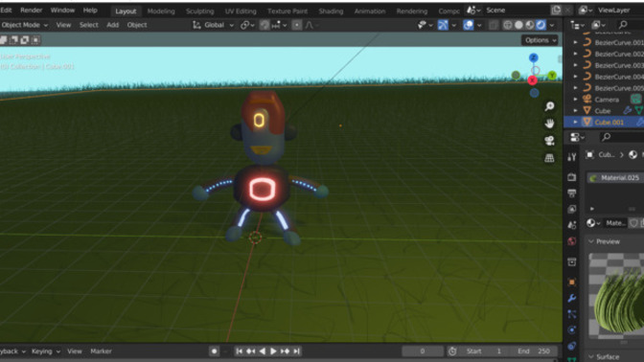Screen dimensions: 644x362
Task: Jump to the animation start frame
Action: 239,351
